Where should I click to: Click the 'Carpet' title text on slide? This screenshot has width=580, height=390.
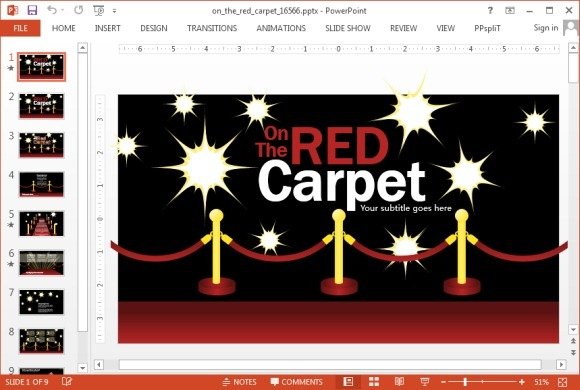[342, 184]
